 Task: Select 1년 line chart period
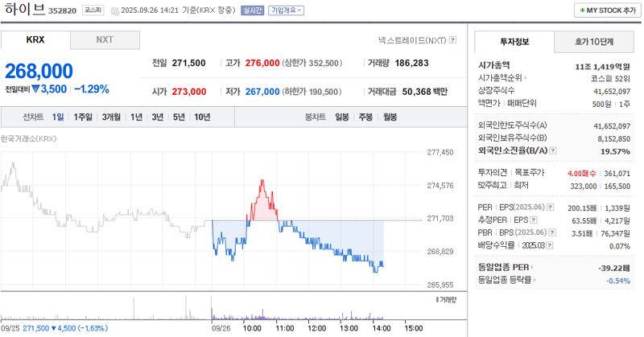tap(136, 117)
